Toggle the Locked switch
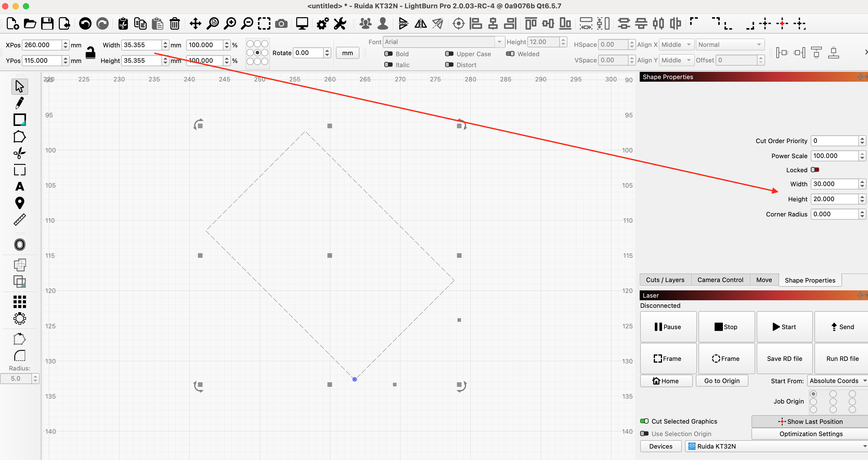The width and height of the screenshot is (868, 460). coord(815,170)
